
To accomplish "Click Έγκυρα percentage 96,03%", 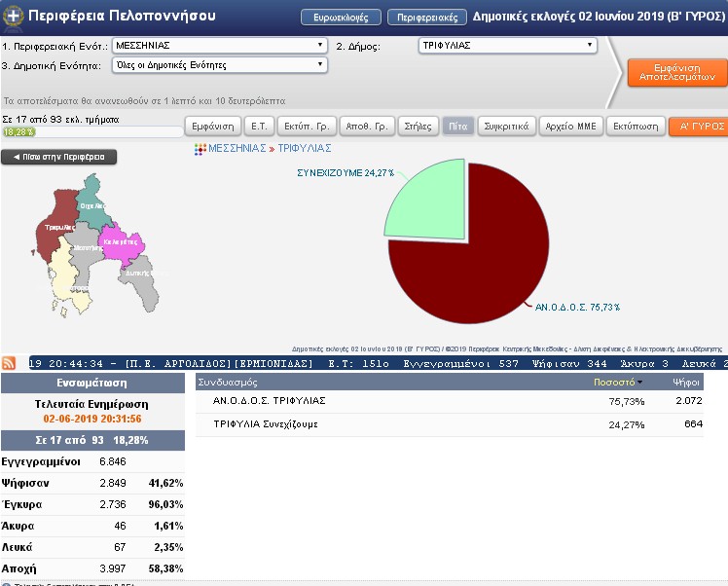I will click(165, 505).
